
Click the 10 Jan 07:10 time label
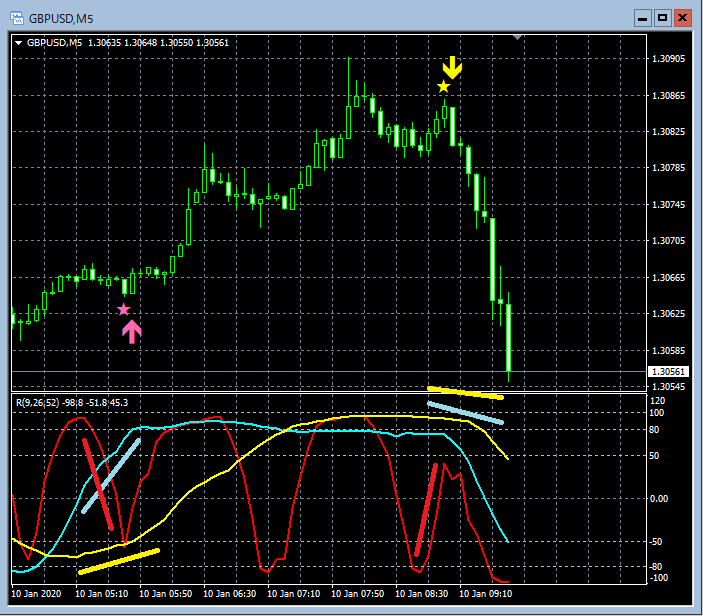tap(294, 594)
